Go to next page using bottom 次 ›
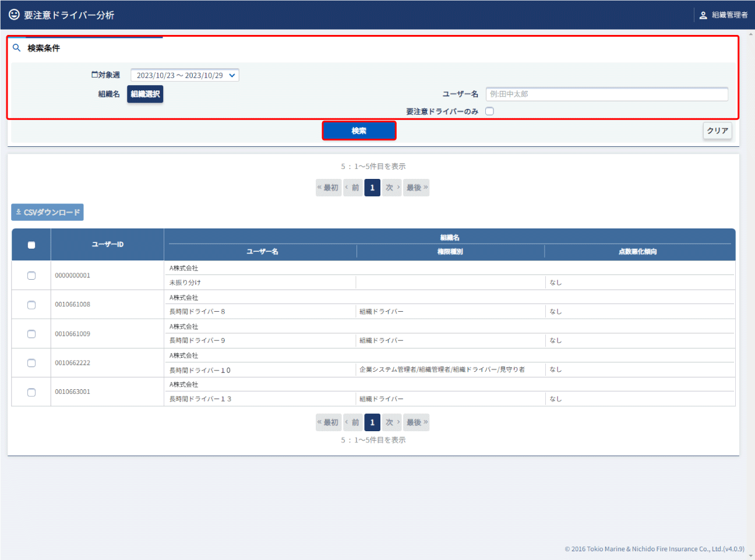755x560 pixels. click(x=391, y=422)
